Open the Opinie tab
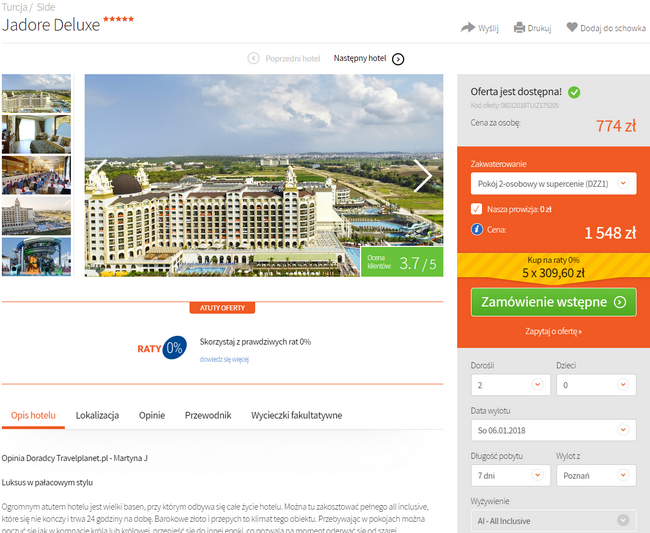The height and width of the screenshot is (533, 650). [x=152, y=415]
